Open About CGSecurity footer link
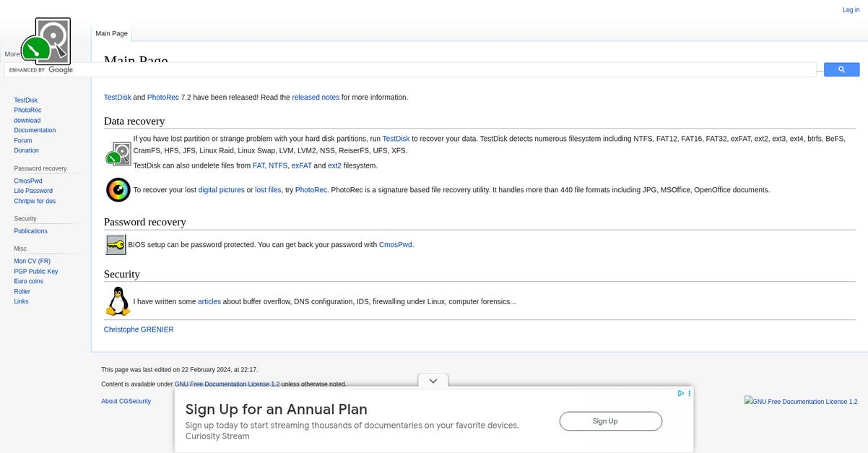Viewport: 868px width, 453px height. tap(126, 401)
